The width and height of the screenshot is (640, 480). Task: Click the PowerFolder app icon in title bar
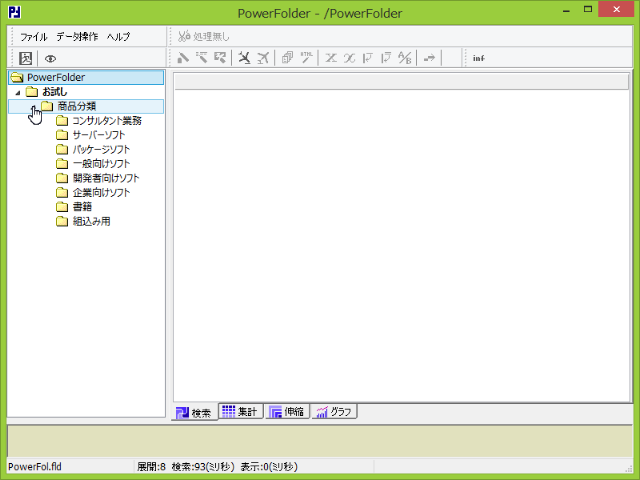[x=15, y=12]
